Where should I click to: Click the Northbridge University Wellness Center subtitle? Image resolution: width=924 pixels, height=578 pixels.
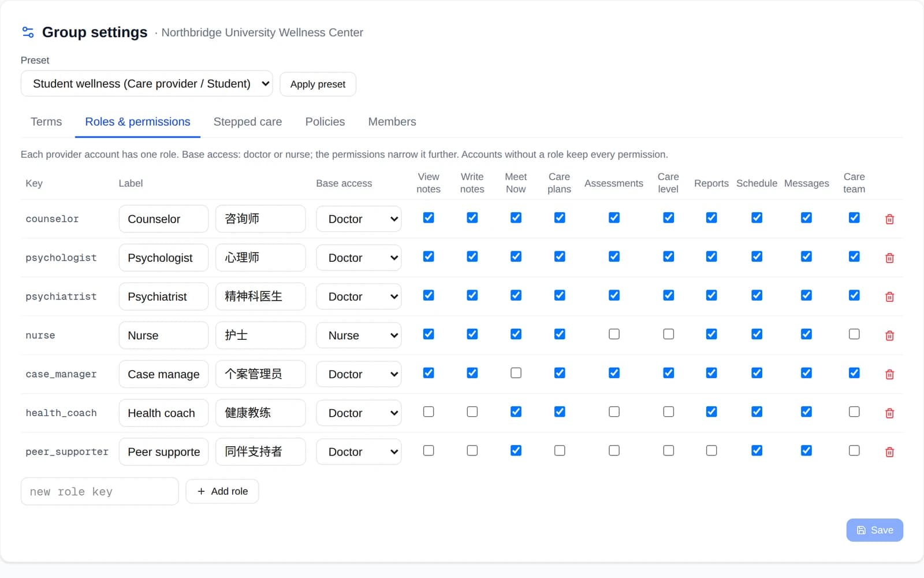(x=262, y=32)
